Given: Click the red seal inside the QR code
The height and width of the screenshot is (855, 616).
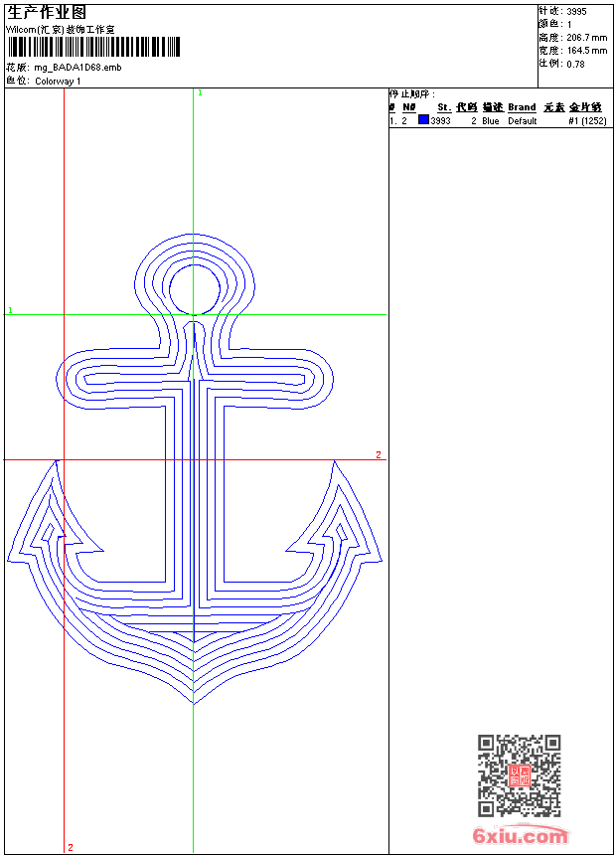Looking at the screenshot, I should coord(519,776).
